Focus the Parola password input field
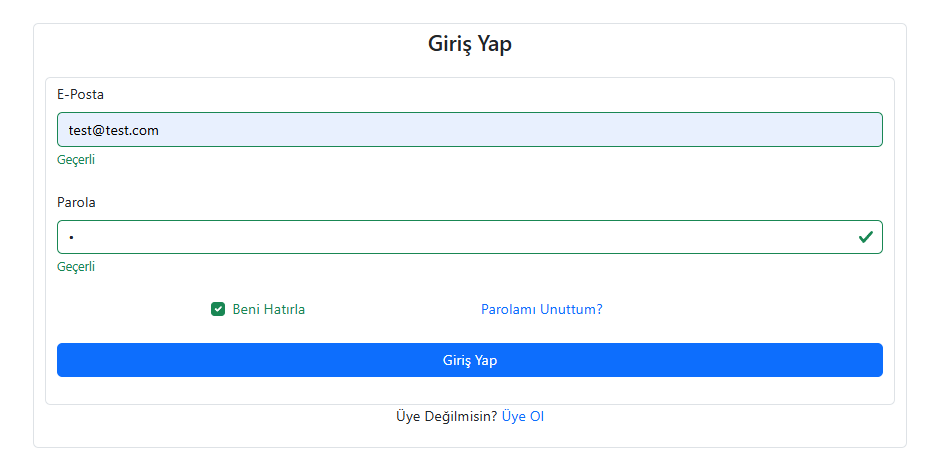Image resolution: width=952 pixels, height=475 pixels. (x=450, y=237)
